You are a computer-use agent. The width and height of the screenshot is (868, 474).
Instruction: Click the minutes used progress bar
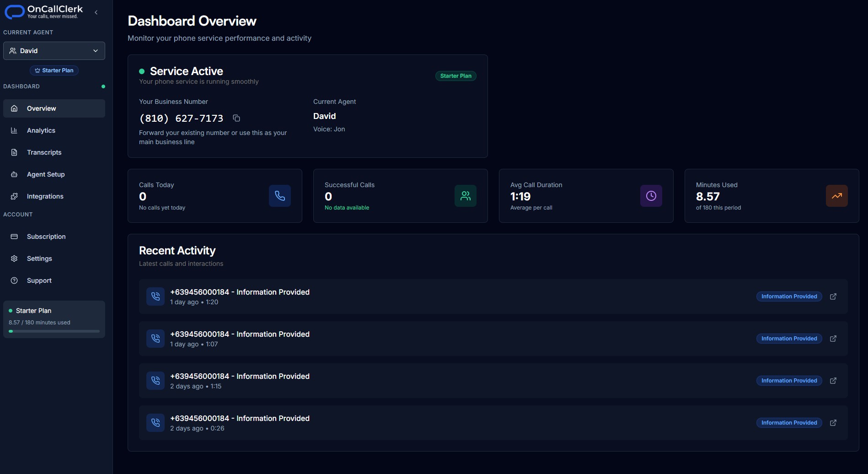54,331
